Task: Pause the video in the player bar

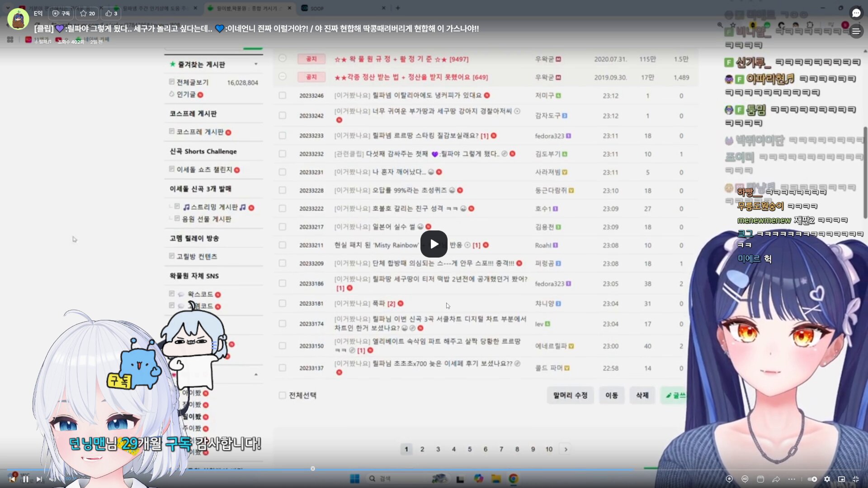Action: point(26,479)
